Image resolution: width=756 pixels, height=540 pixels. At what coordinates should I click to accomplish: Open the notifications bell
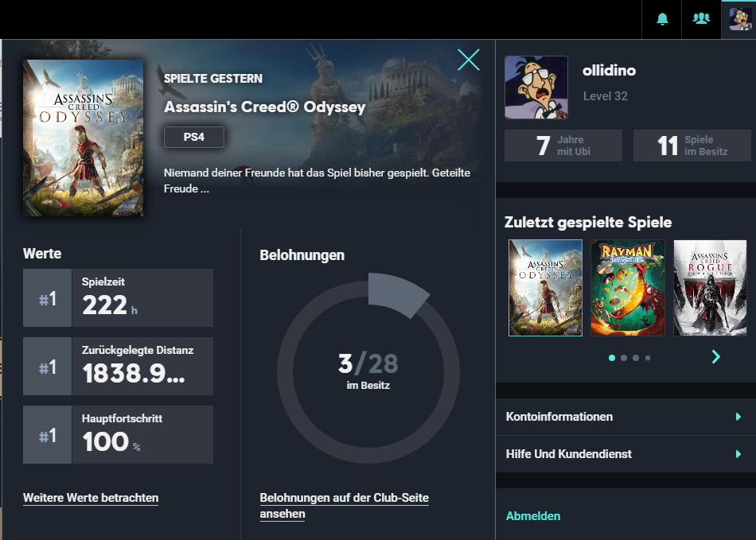tap(662, 19)
